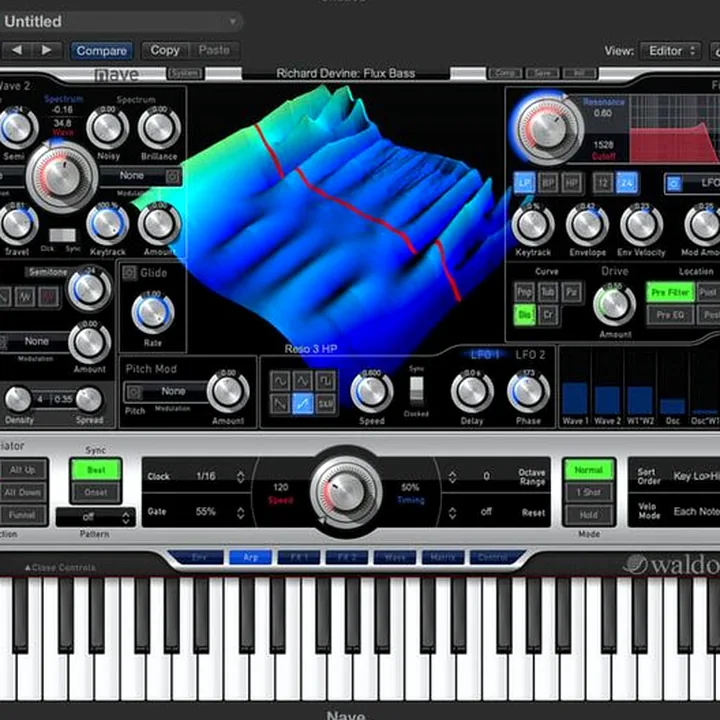Viewport: 720px width, 720px height.
Task: Select the triangle LFO waveform icon
Action: tap(303, 380)
